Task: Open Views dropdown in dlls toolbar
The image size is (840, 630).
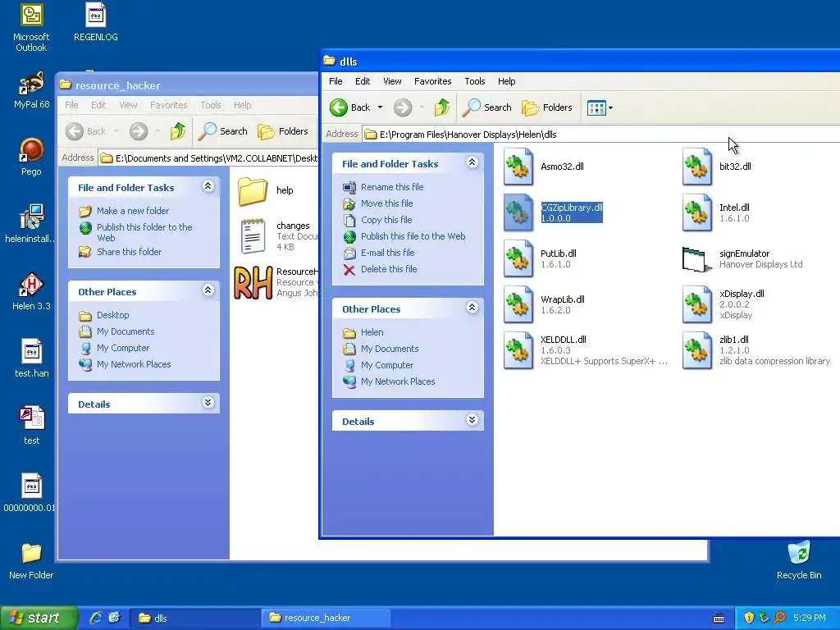Action: (600, 107)
